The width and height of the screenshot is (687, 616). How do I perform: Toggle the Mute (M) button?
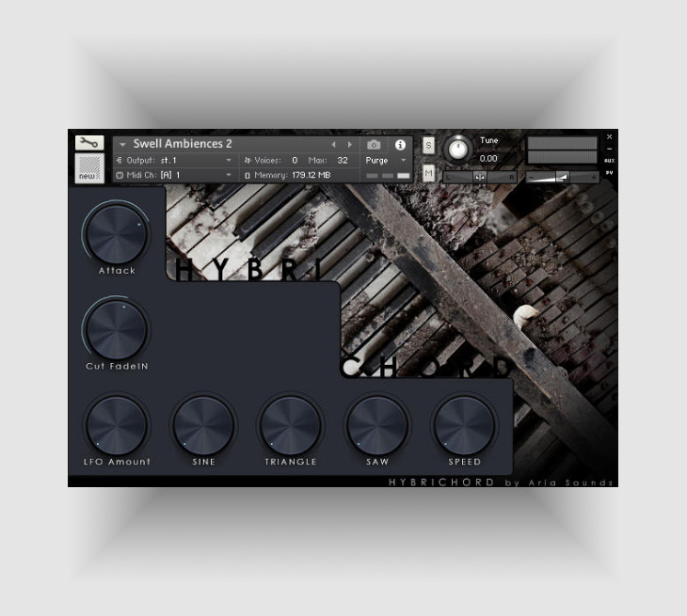pos(428,173)
